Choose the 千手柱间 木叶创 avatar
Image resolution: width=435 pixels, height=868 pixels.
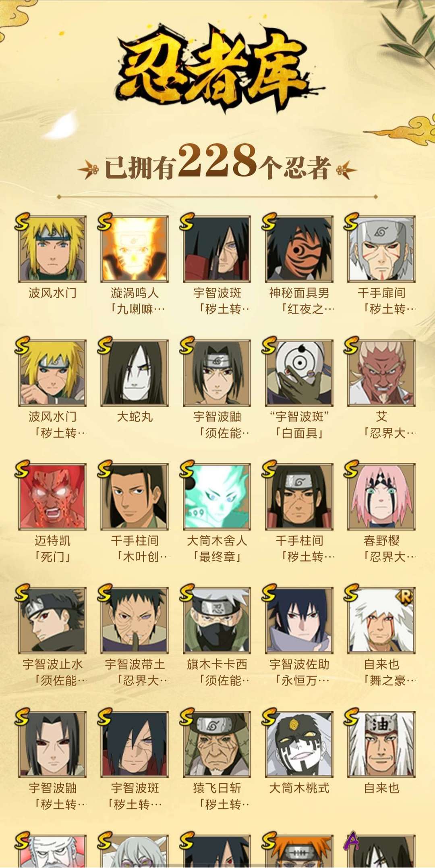click(135, 497)
